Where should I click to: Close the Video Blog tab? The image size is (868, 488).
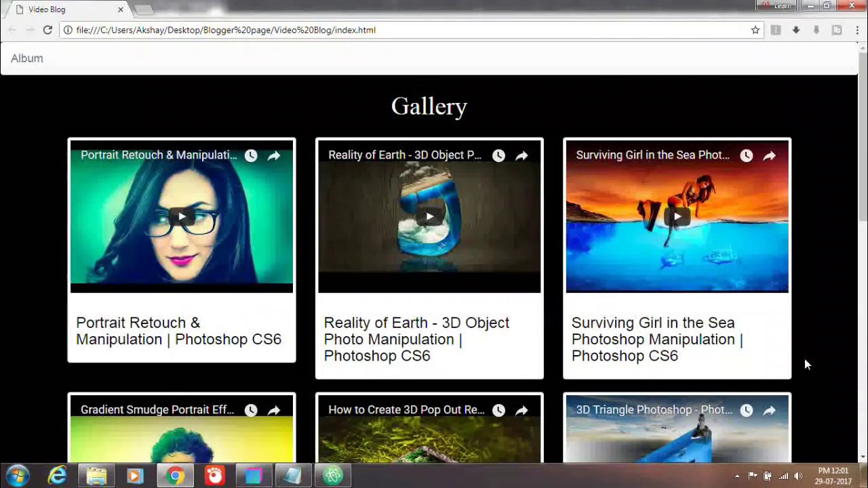pyautogui.click(x=121, y=9)
